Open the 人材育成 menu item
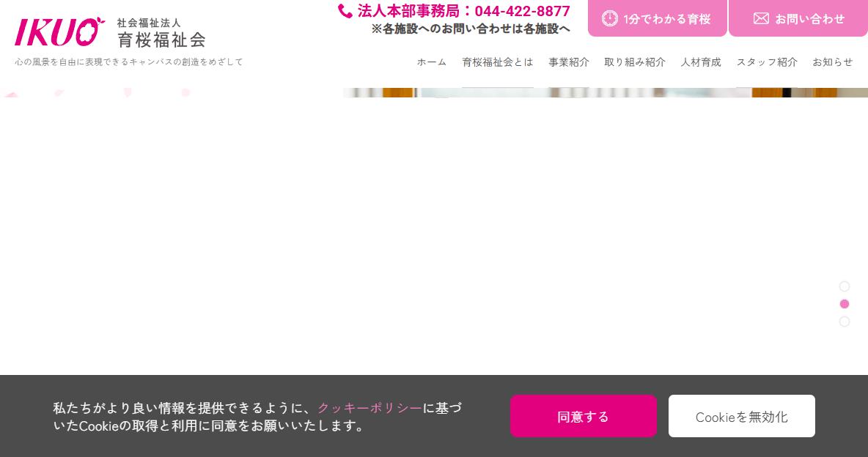Screen dimensions: 868x457 pyautogui.click(x=701, y=62)
